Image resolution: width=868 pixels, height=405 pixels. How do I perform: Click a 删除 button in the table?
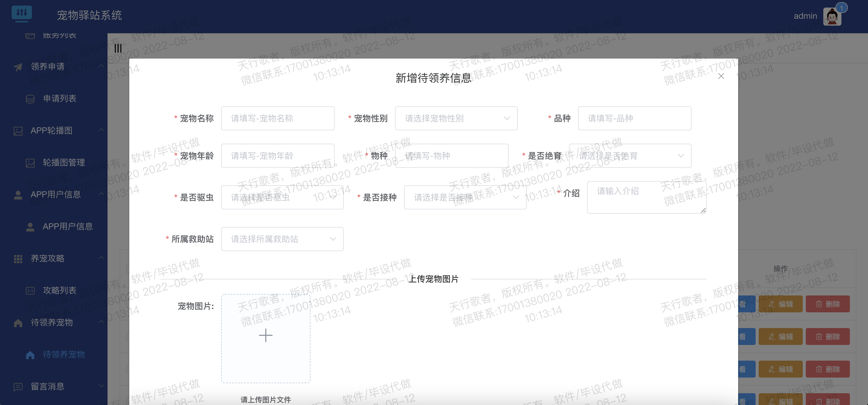[x=828, y=303]
